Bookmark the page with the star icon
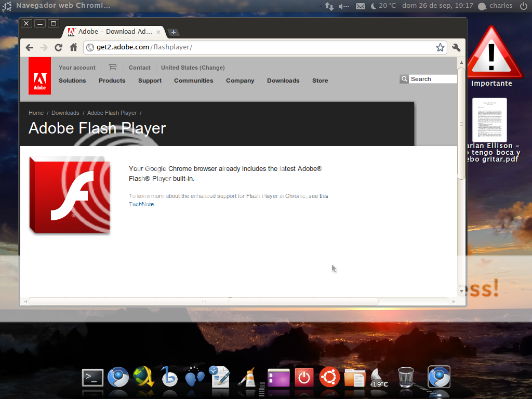The height and width of the screenshot is (399, 532). [x=440, y=47]
